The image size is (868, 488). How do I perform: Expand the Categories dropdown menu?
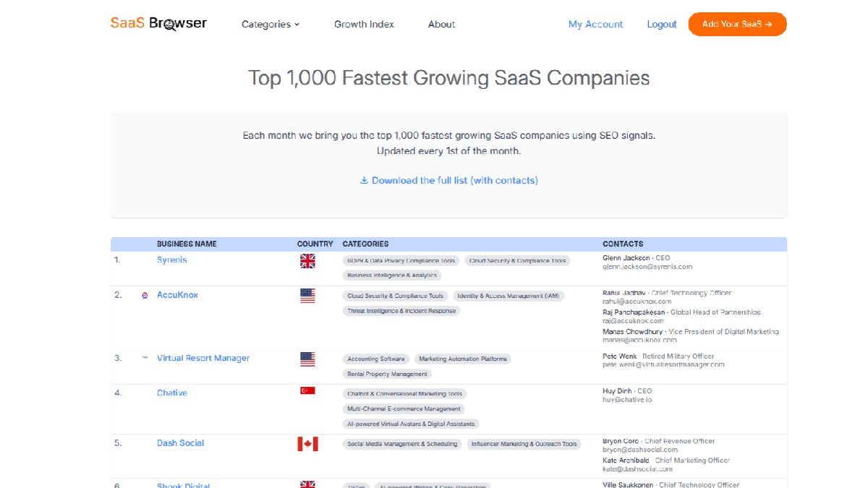click(x=270, y=25)
